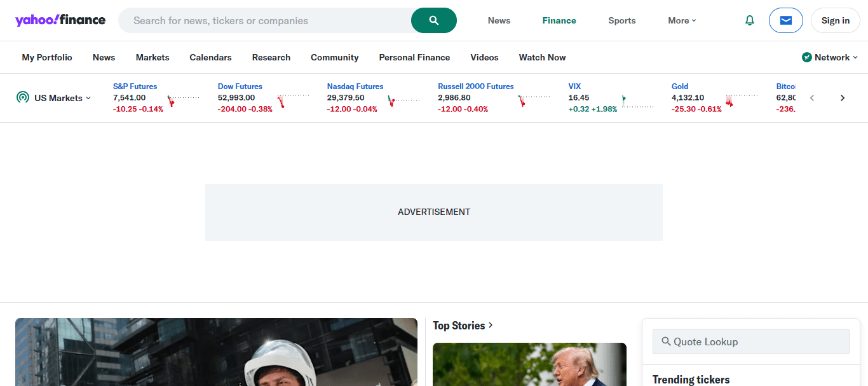The image size is (868, 386).
Task: Open the Top Stories first article thumbnail
Action: click(x=529, y=364)
